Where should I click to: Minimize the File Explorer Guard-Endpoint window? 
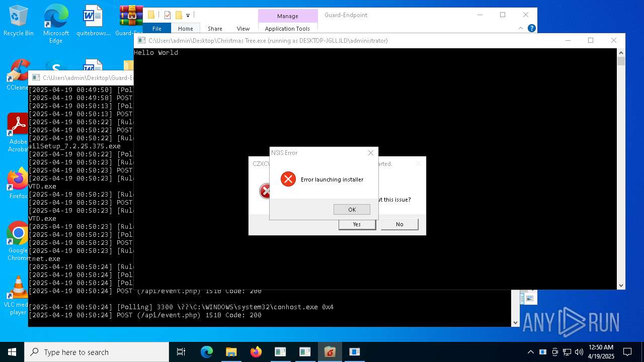479,15
